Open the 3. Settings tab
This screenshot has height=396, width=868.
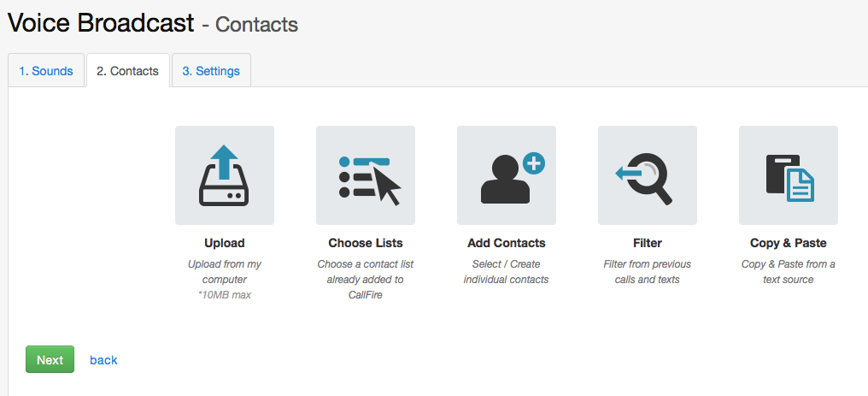point(211,71)
